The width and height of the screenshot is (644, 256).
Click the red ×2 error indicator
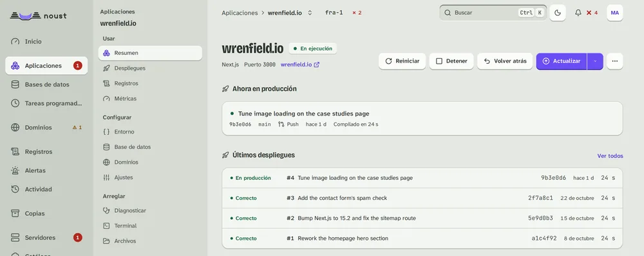357,13
